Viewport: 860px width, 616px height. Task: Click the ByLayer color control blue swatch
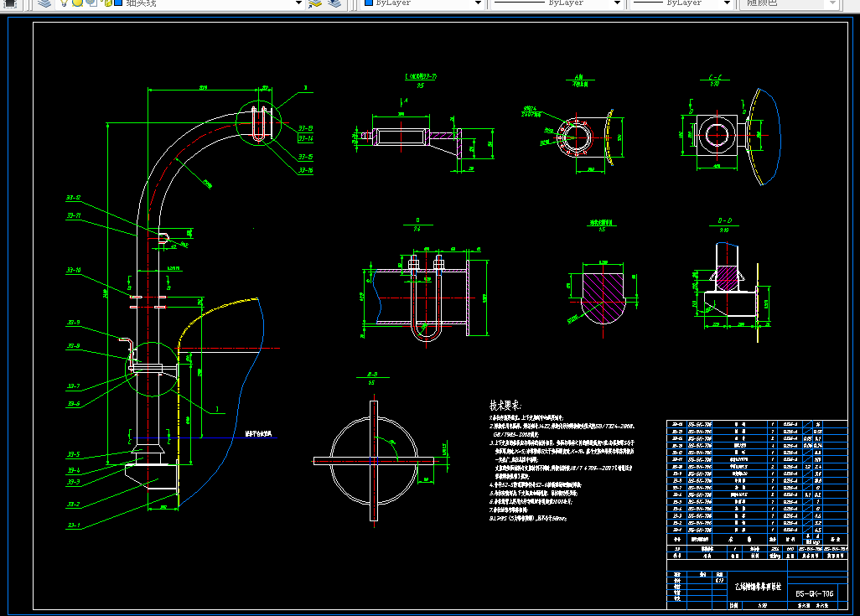coord(369,3)
